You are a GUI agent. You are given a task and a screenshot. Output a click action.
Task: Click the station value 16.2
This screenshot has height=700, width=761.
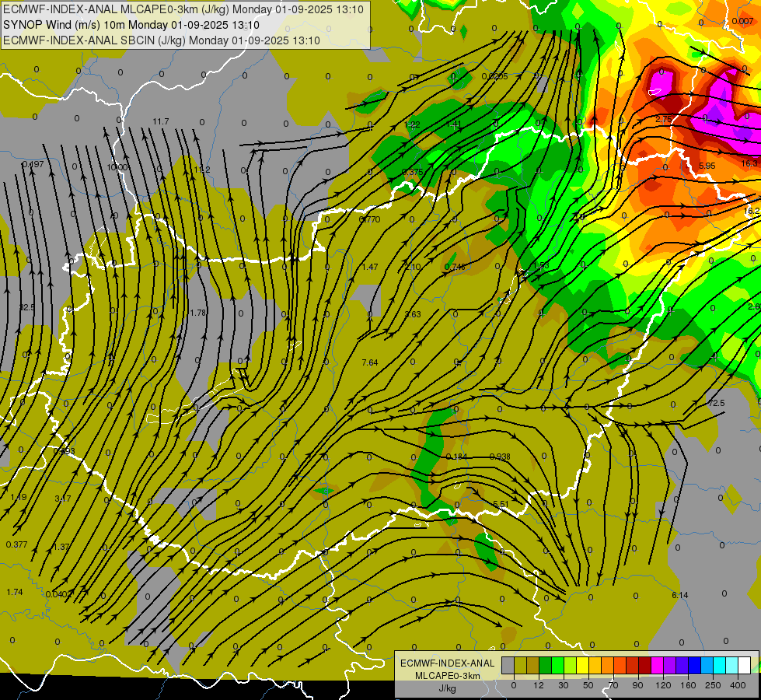tap(752, 210)
